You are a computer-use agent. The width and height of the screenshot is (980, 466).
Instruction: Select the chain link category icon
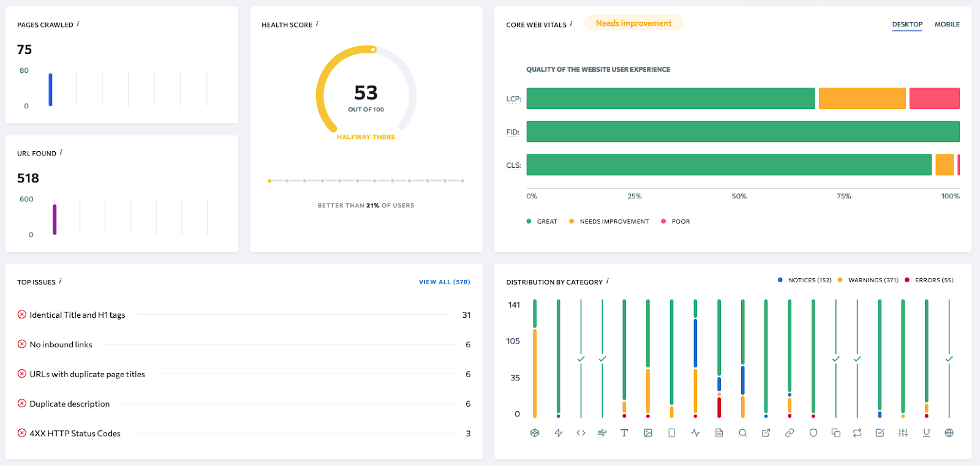point(790,433)
